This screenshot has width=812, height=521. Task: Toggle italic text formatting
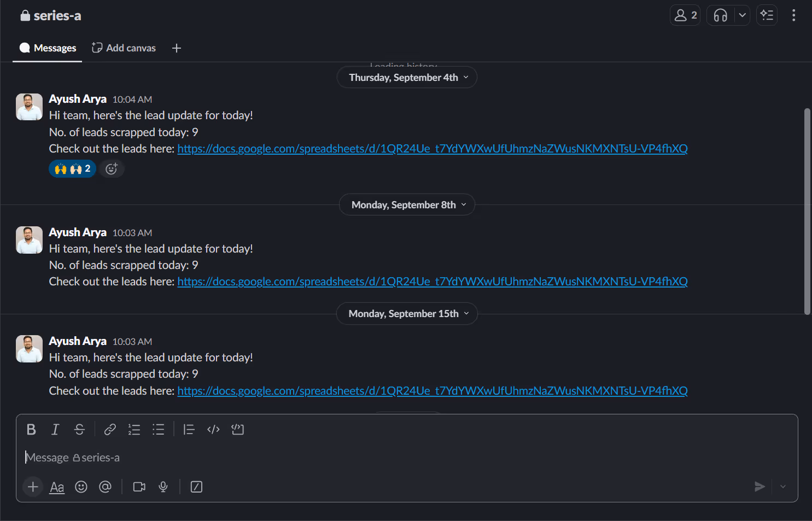55,429
